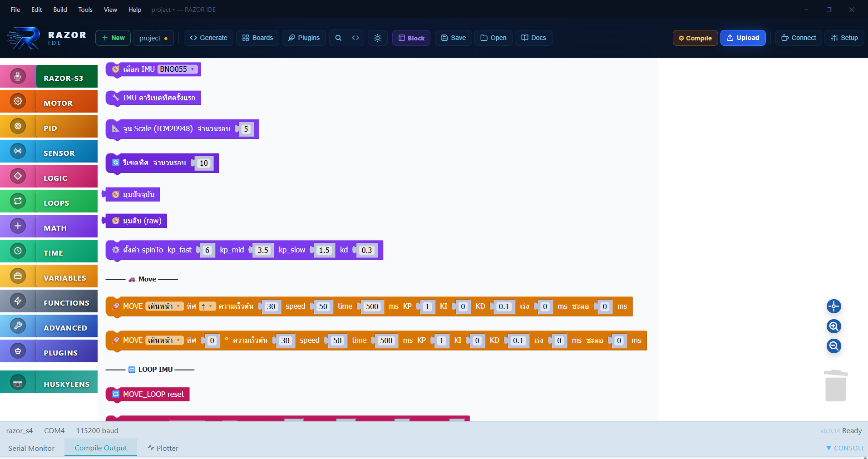
Task: Click the code view brackets icon
Action: tap(355, 38)
